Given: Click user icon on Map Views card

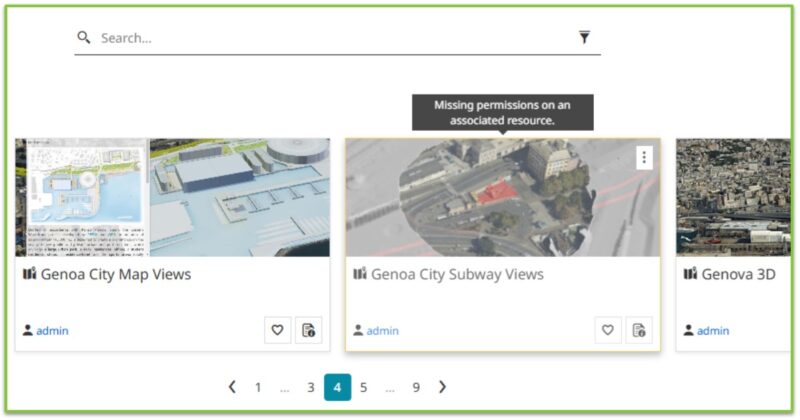Looking at the screenshot, I should click(x=28, y=330).
